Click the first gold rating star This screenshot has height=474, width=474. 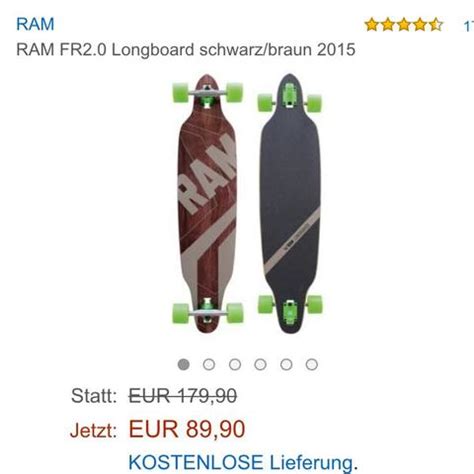(x=372, y=25)
